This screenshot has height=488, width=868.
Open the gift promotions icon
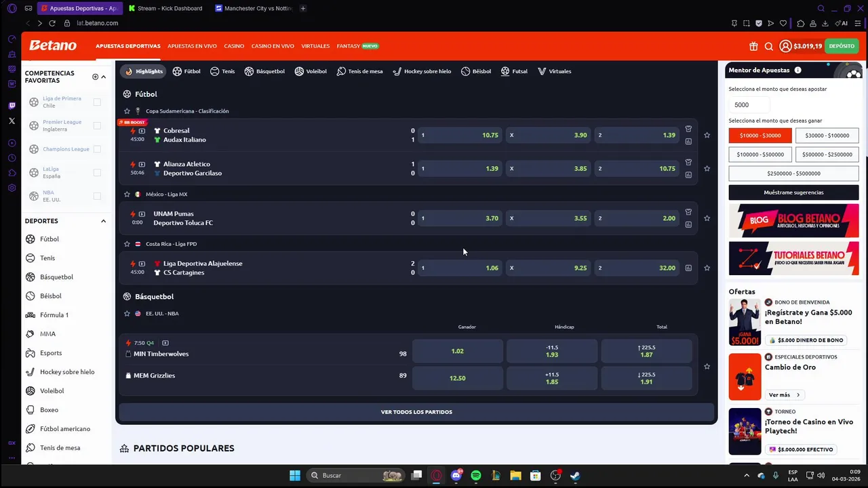click(x=753, y=46)
